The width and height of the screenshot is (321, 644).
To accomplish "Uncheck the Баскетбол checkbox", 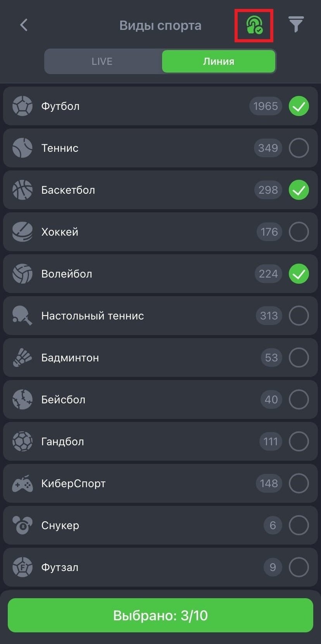I will (x=299, y=190).
